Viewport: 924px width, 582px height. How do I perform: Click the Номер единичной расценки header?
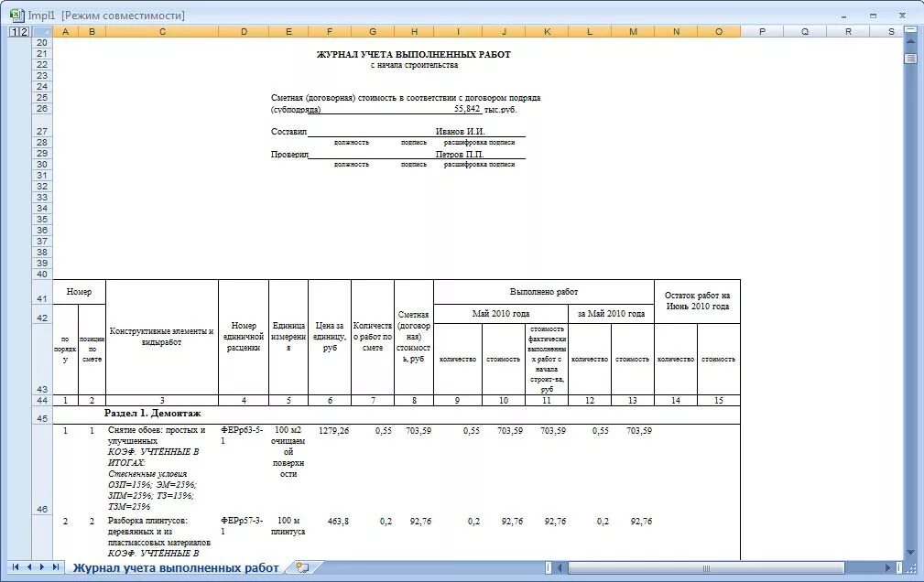tap(244, 337)
